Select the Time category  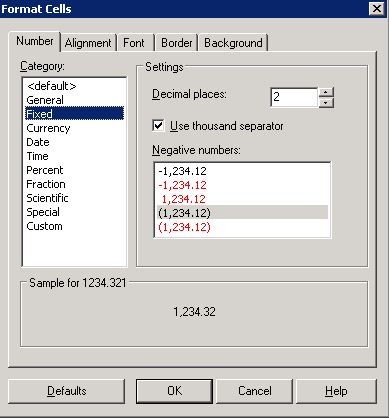point(74,156)
